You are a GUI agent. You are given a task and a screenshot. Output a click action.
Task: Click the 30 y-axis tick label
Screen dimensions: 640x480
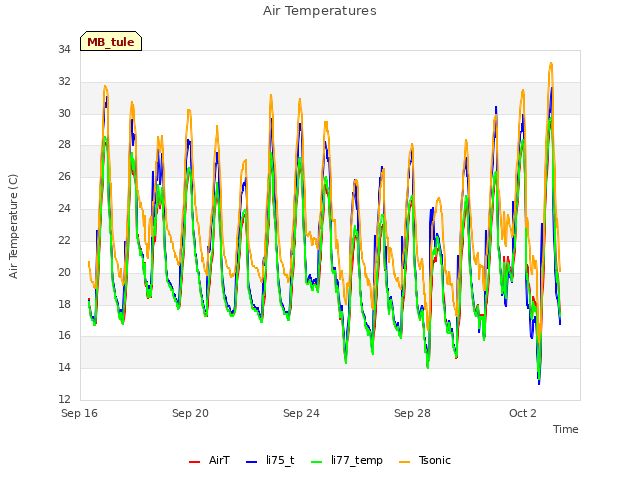point(64,113)
